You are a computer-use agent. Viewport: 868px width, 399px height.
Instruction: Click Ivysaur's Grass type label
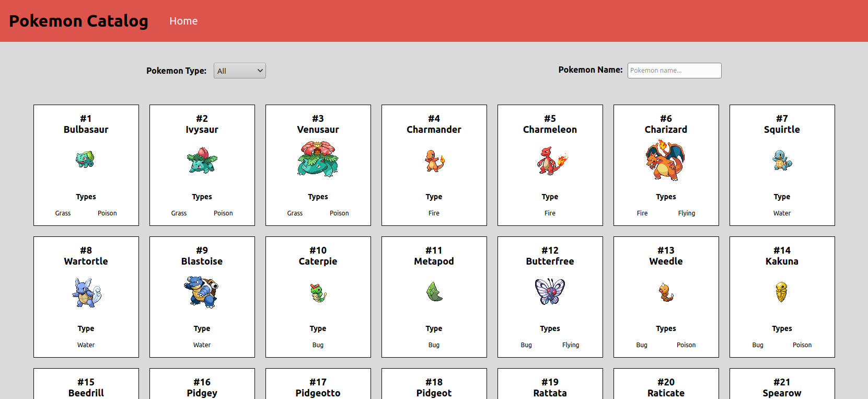tap(179, 213)
